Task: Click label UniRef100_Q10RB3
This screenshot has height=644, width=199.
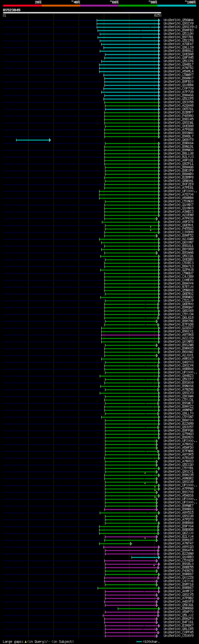Action: [178, 557]
